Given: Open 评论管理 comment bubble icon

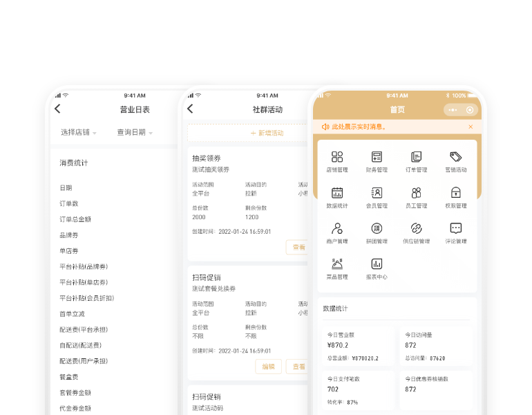Looking at the screenshot, I should pyautogui.click(x=455, y=229).
